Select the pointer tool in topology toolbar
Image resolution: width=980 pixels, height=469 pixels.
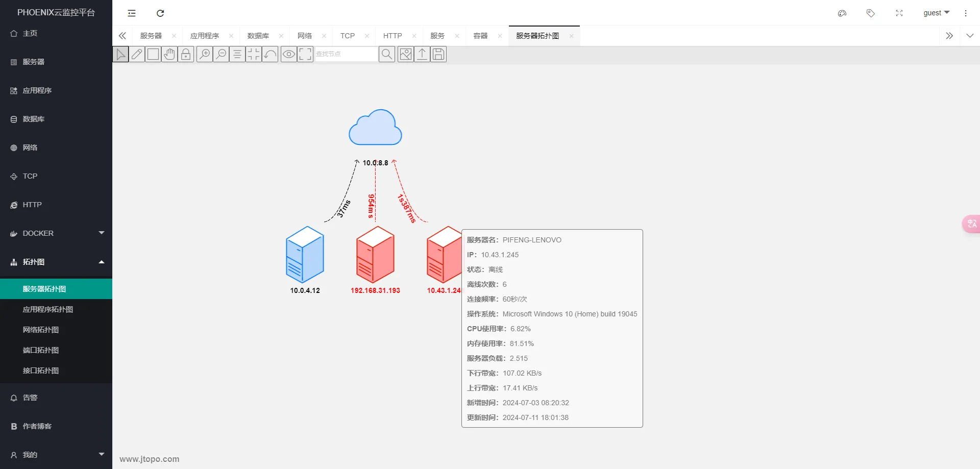120,54
